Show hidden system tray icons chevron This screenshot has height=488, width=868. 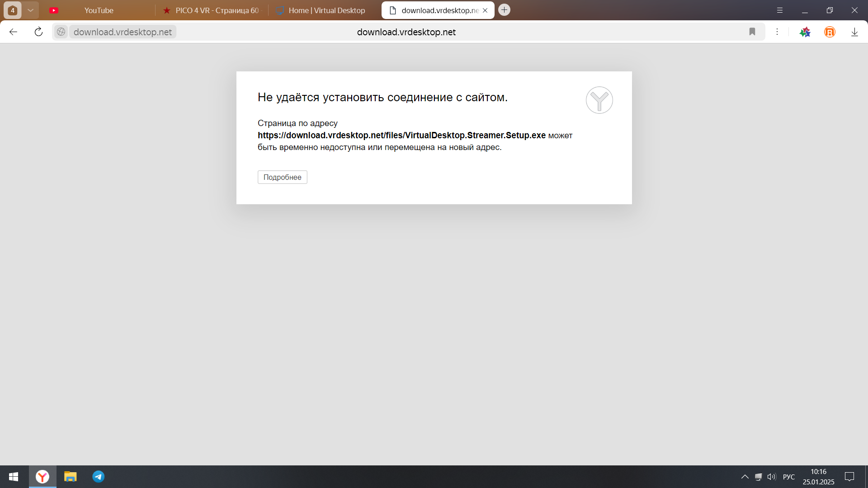pyautogui.click(x=745, y=477)
